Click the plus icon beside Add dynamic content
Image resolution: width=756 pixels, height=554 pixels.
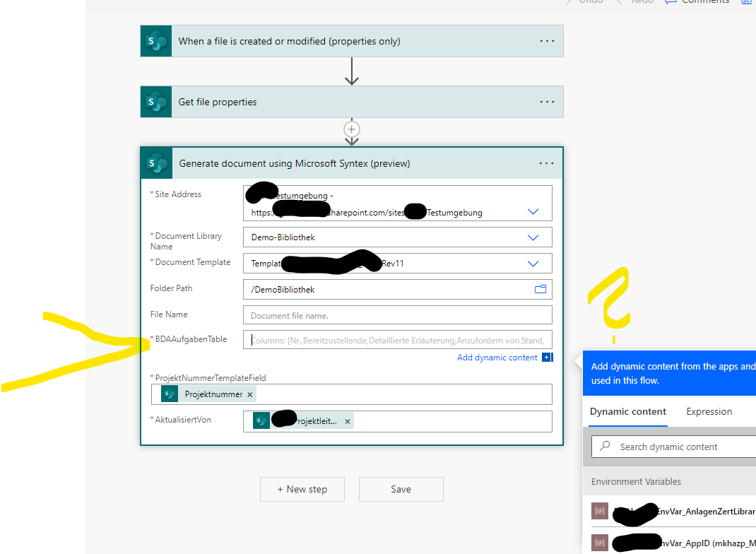tap(547, 358)
